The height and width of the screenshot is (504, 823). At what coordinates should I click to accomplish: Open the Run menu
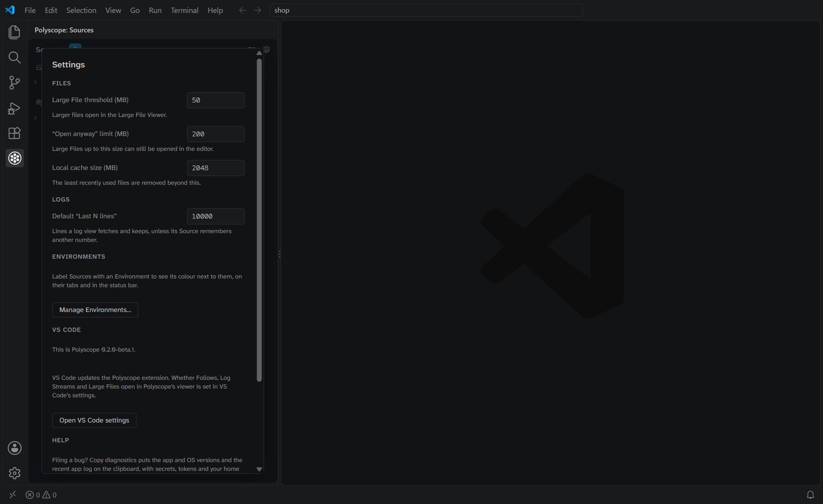coord(155,10)
